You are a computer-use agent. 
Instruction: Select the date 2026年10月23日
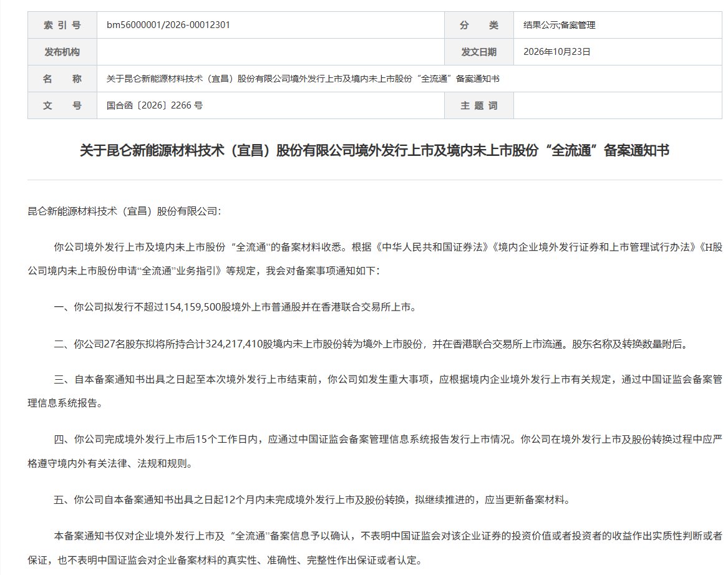click(x=556, y=52)
